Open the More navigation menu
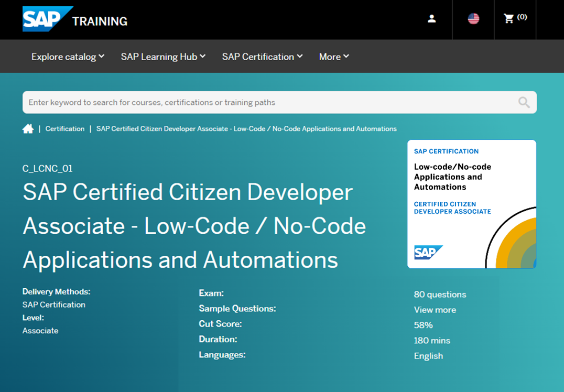 tap(334, 57)
